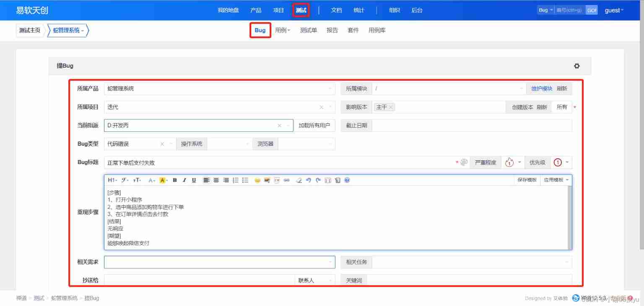
Task: Align editor text left
Action: coord(206,180)
